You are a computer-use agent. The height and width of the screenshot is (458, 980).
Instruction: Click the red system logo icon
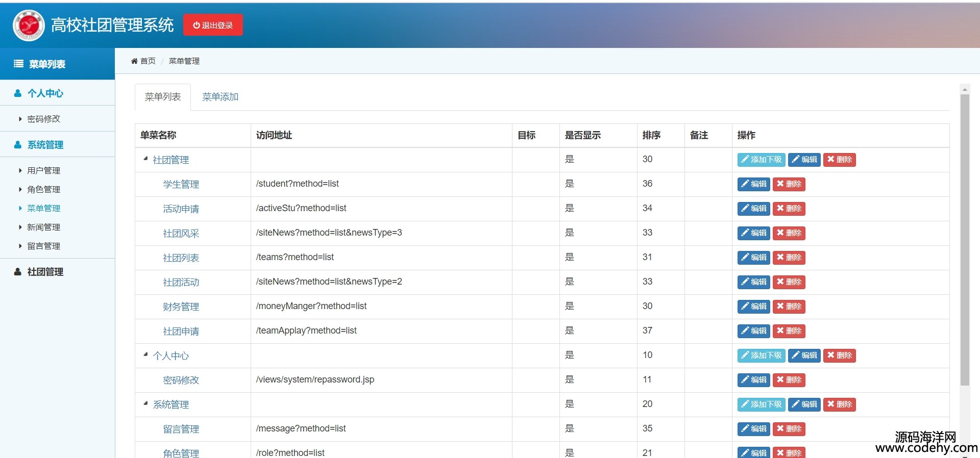pyautogui.click(x=29, y=25)
